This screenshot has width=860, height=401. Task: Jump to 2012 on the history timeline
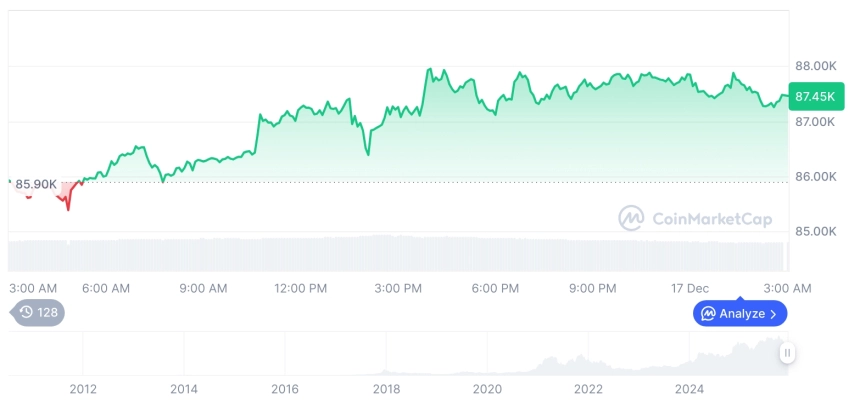tap(83, 388)
